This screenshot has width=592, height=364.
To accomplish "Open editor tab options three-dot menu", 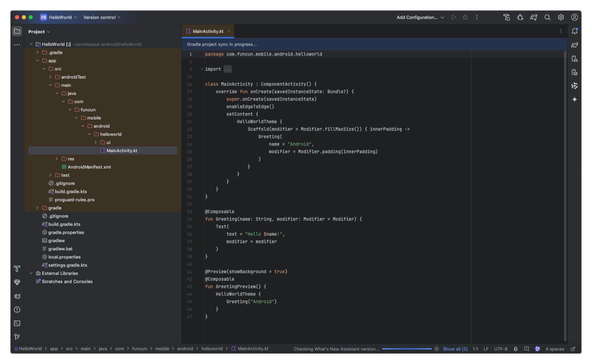I will point(561,31).
